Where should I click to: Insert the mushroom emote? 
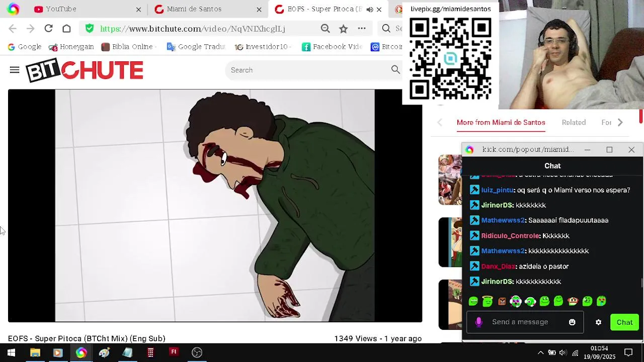(573, 301)
